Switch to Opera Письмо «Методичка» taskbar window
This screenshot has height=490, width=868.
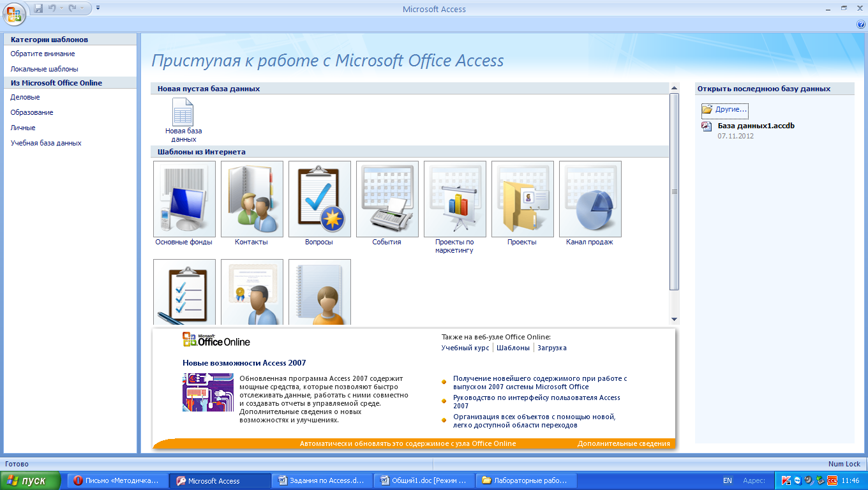(x=119, y=480)
